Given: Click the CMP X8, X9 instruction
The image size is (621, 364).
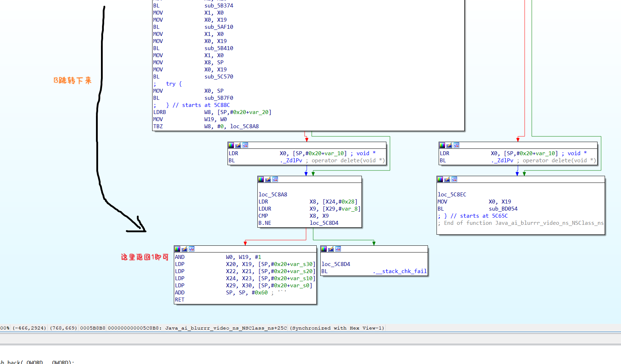Looking at the screenshot, I should 294,216.
